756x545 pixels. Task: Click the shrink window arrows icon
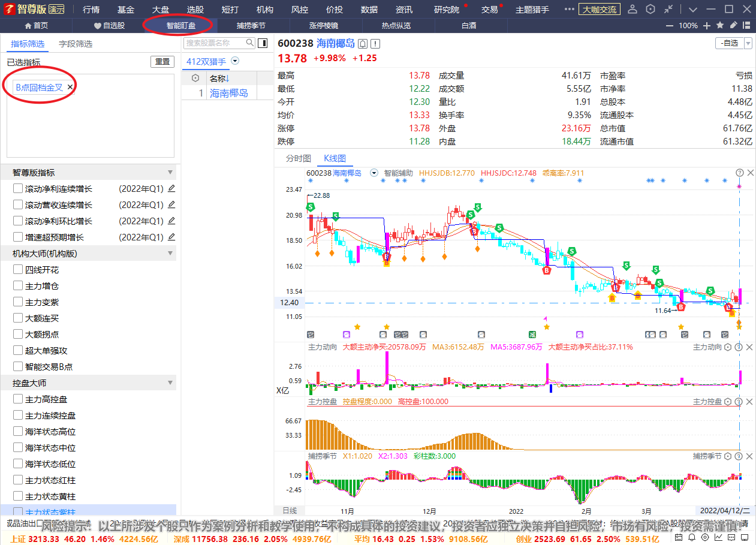[x=669, y=10]
